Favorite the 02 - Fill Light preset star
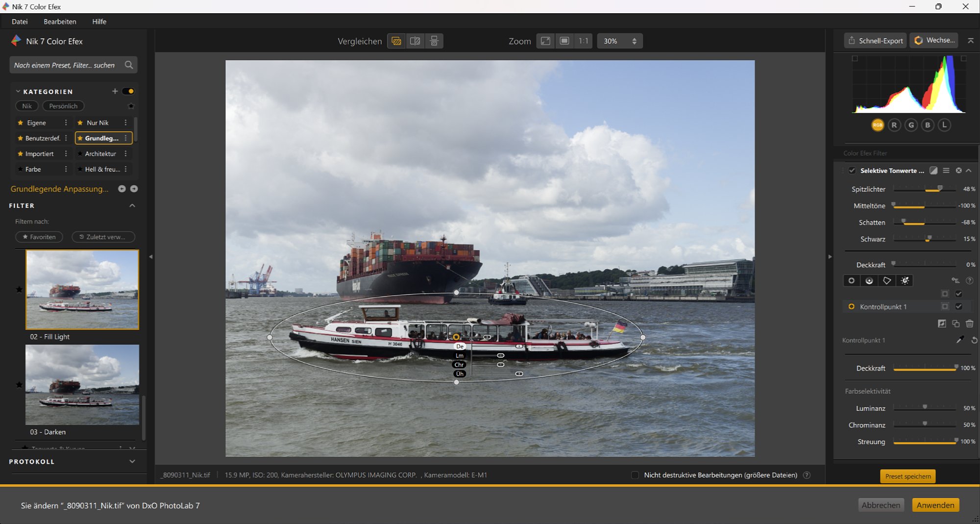 click(19, 289)
